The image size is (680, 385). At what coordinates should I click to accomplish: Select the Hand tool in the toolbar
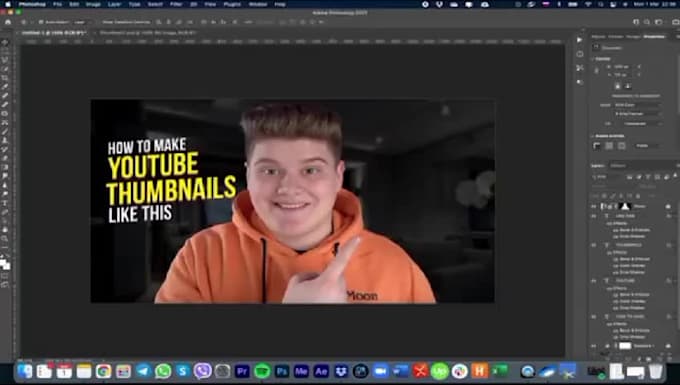click(5, 230)
